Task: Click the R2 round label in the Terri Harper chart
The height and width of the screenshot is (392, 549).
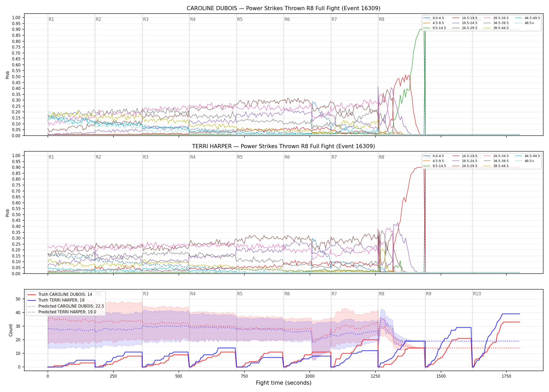Action: coord(98,157)
